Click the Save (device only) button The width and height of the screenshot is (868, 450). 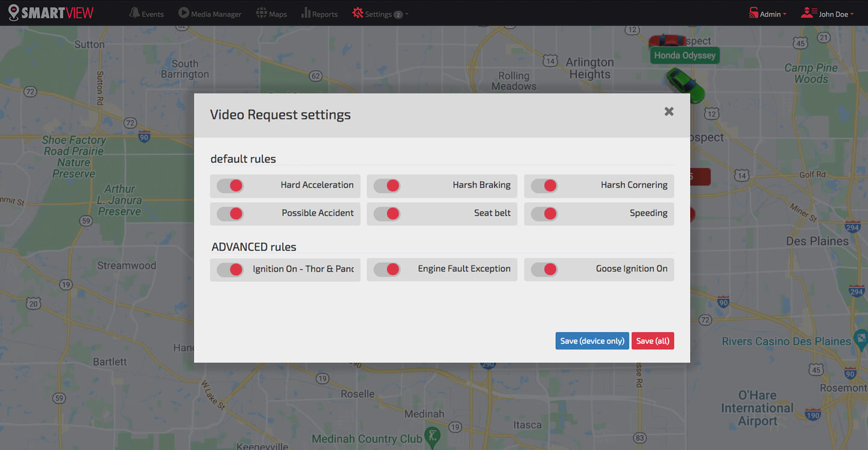point(592,341)
